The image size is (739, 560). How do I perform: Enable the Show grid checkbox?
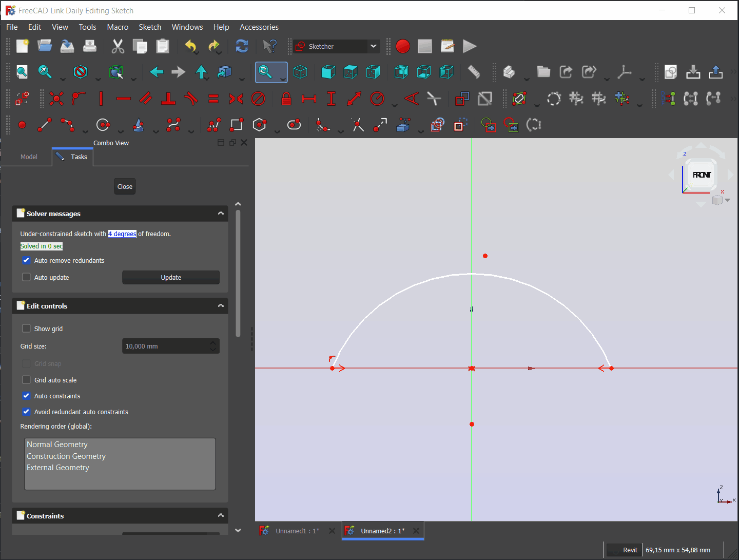[x=26, y=328]
